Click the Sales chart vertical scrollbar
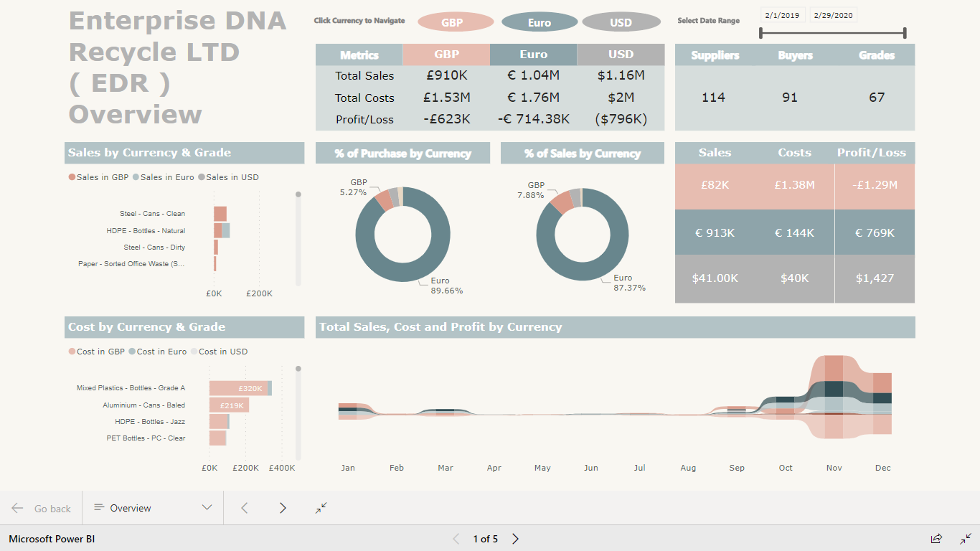 point(298,237)
